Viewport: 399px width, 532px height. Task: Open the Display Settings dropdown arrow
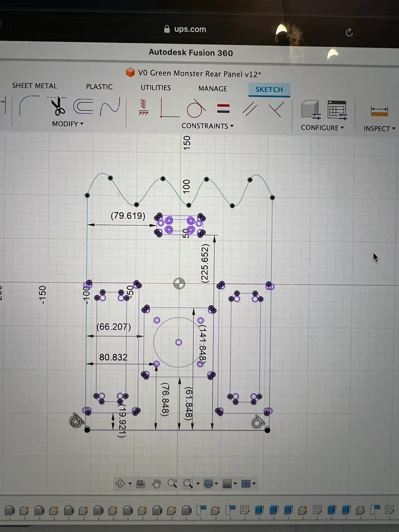click(217, 484)
